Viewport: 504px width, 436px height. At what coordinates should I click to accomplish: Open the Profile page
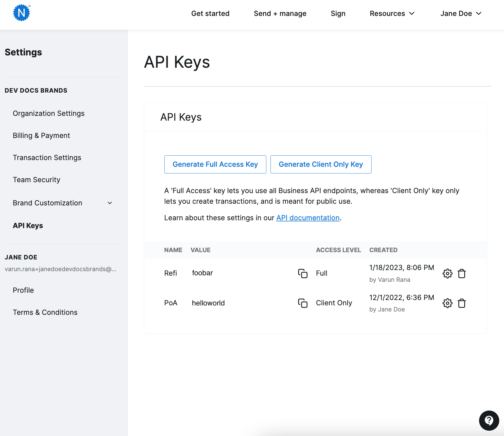23,290
